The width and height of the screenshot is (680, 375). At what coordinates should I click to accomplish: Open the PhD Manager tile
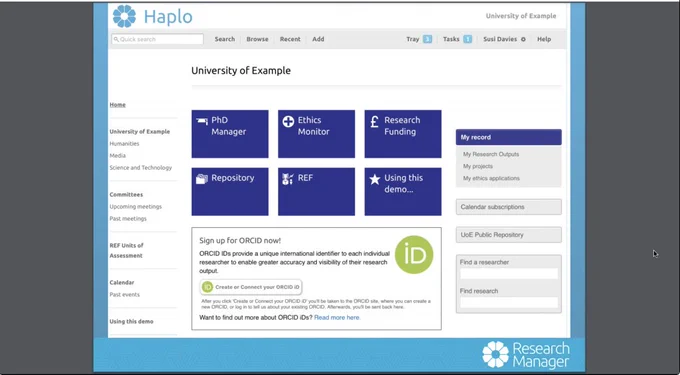[x=230, y=134]
